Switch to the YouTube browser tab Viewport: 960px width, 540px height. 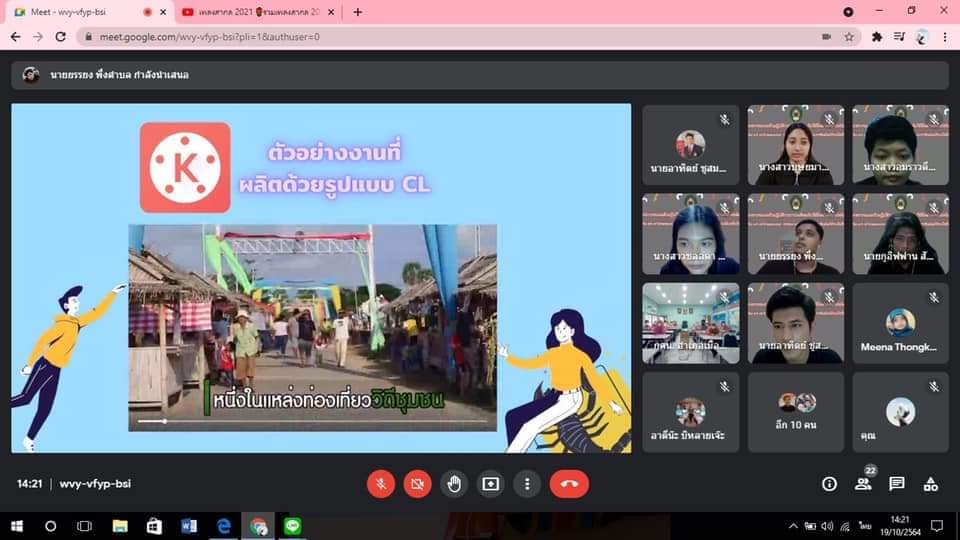point(258,12)
